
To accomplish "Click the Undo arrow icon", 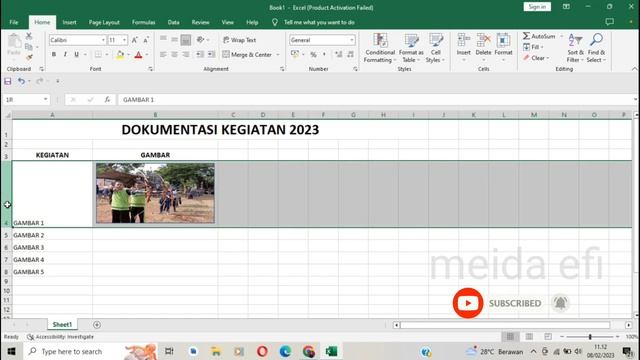I will point(21,81).
